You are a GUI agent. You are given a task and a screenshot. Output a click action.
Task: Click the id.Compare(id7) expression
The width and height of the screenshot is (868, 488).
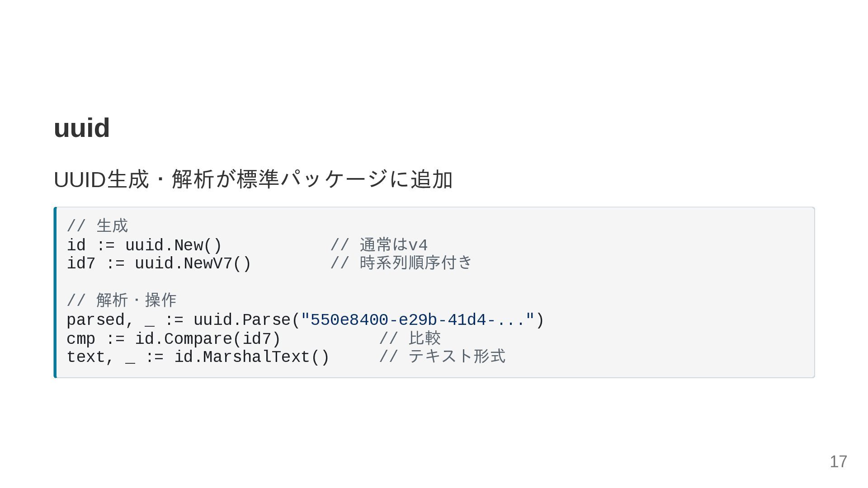[208, 339]
